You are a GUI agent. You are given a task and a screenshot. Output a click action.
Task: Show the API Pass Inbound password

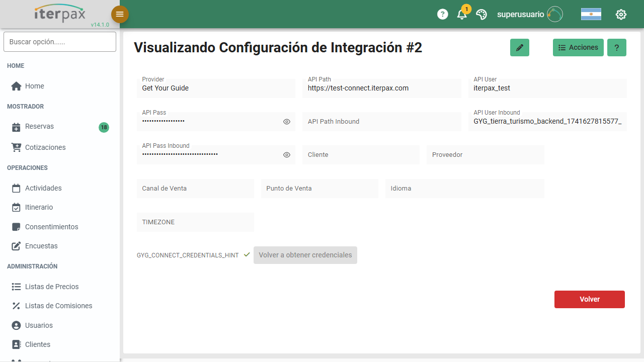click(x=286, y=154)
